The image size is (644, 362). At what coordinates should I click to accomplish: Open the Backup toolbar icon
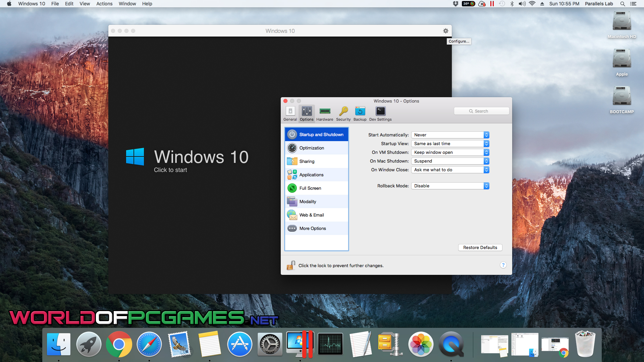pos(360,111)
